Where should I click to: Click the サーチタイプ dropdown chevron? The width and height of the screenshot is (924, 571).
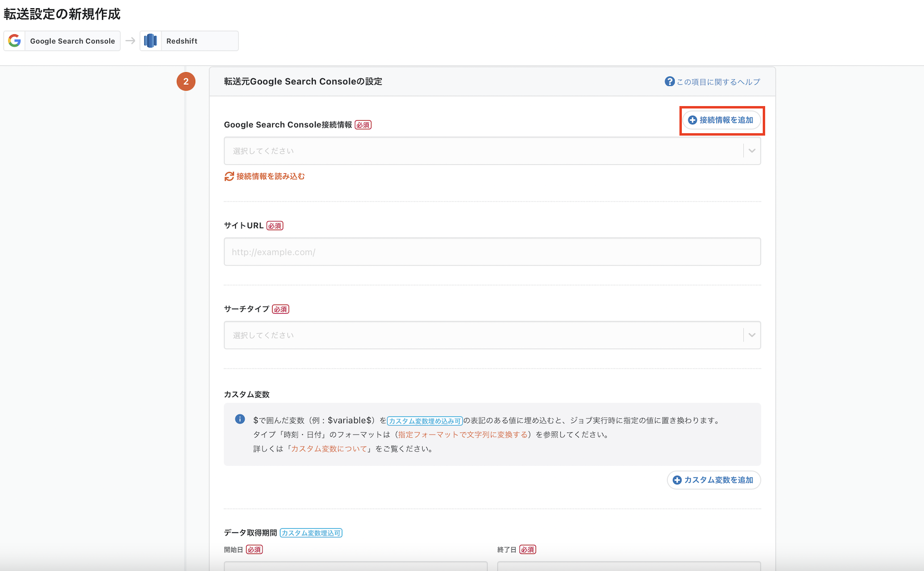pyautogui.click(x=752, y=335)
